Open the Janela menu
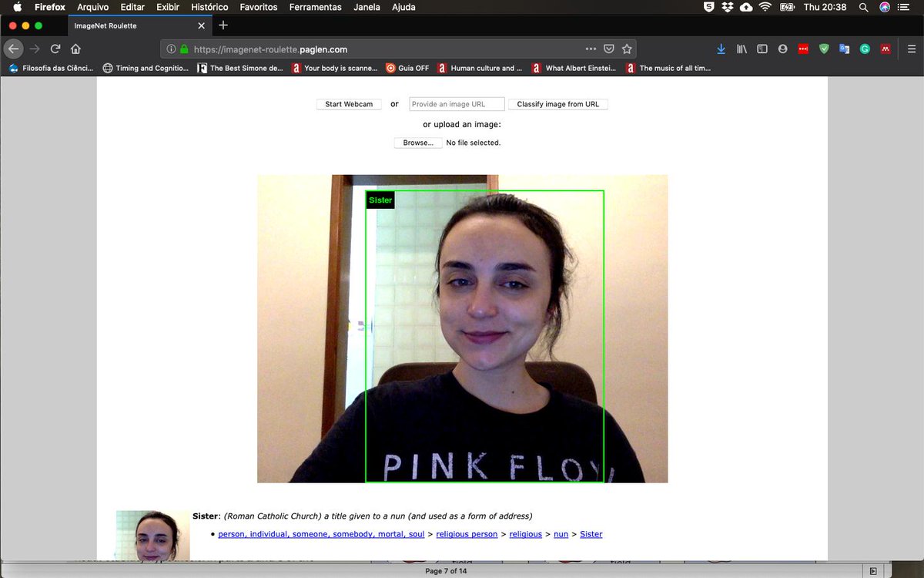Image resolution: width=924 pixels, height=578 pixels. [367, 7]
